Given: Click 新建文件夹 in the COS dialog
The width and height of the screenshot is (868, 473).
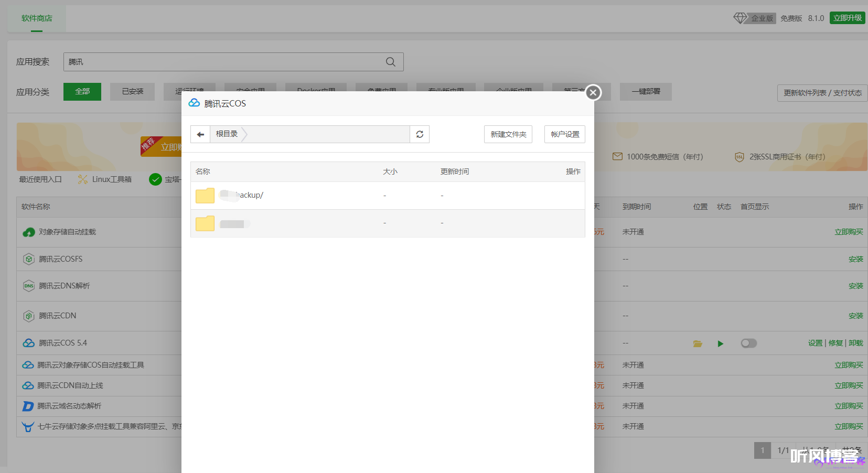Looking at the screenshot, I should (x=508, y=134).
